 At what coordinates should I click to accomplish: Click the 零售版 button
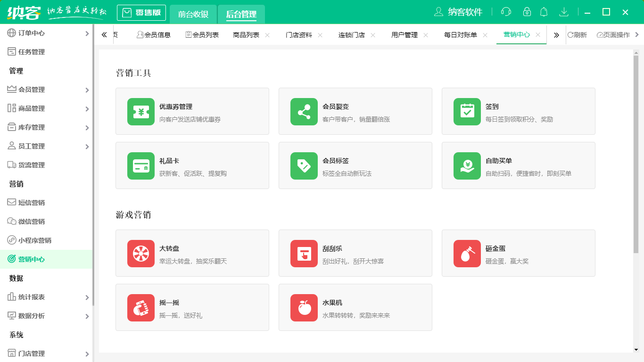tap(141, 13)
